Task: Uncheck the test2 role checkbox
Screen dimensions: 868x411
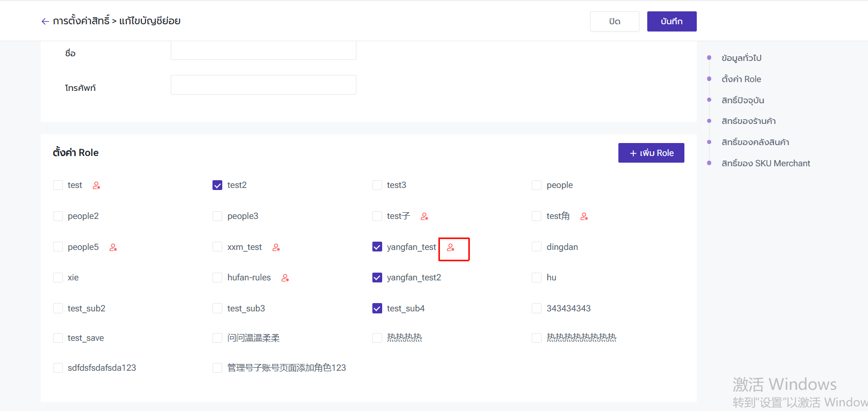Action: tap(218, 185)
